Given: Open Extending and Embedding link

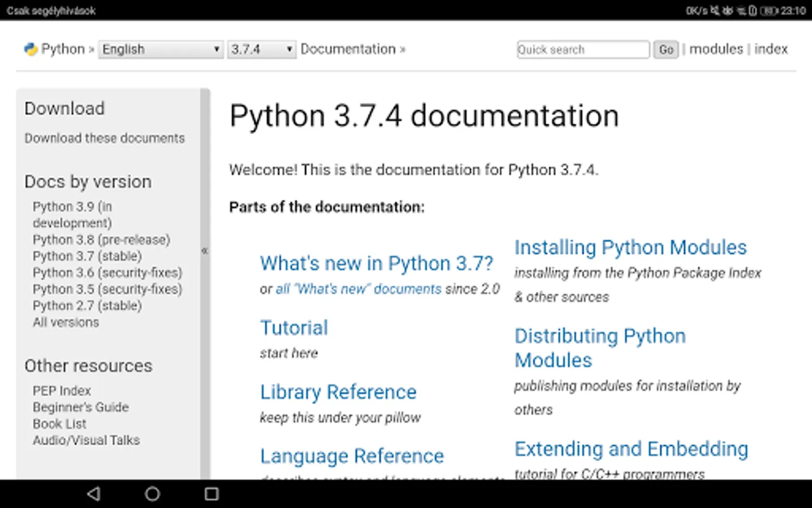Looking at the screenshot, I should pyautogui.click(x=631, y=449).
